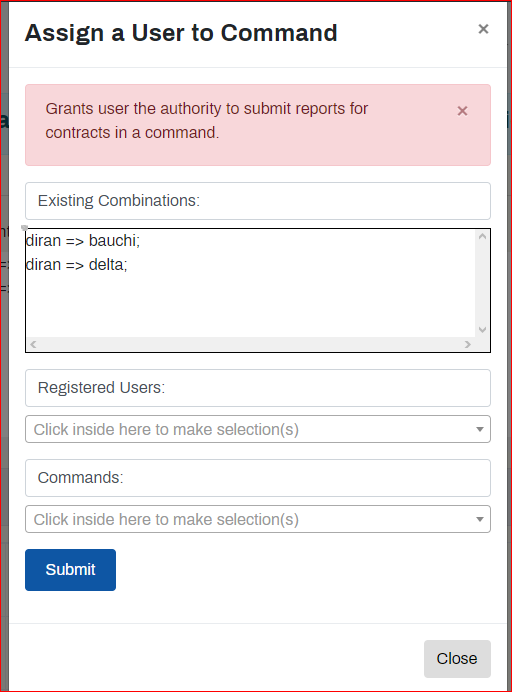Click the scroll right arrow in combinations list
The height and width of the screenshot is (692, 512).
coord(468,344)
